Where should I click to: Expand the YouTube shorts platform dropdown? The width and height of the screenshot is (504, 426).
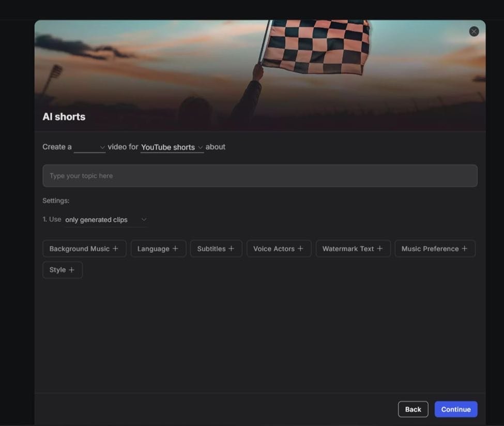(x=172, y=147)
